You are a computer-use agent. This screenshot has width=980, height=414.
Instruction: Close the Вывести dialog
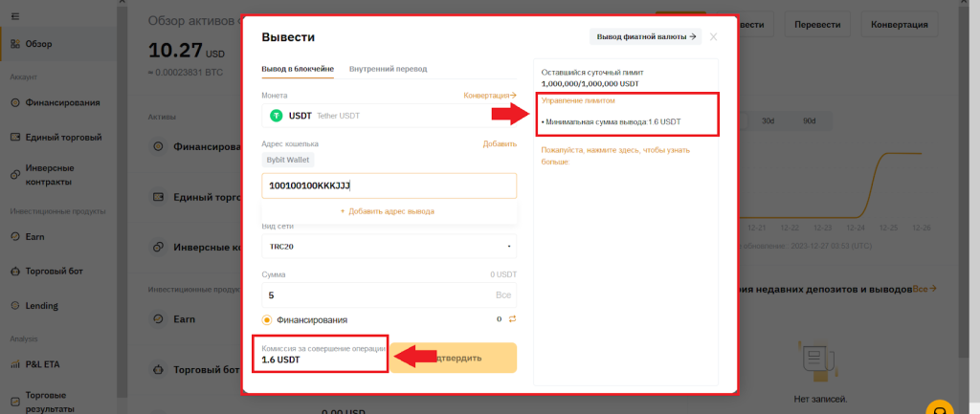pyautogui.click(x=713, y=37)
